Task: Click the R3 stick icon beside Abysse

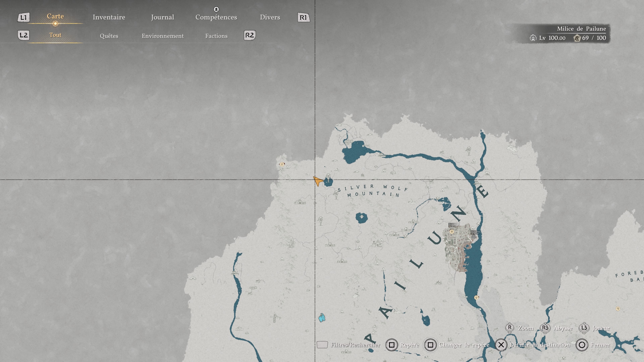Action: coord(545,328)
